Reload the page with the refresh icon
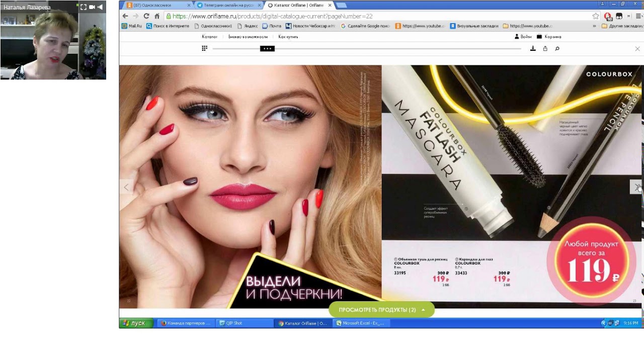This screenshot has height=362, width=644. pyautogui.click(x=146, y=16)
